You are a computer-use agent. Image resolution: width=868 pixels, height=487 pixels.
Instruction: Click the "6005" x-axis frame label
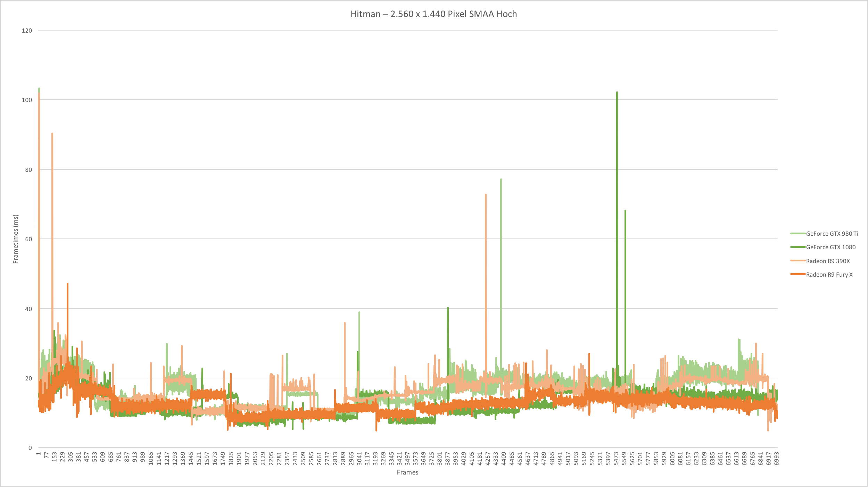[x=672, y=458]
